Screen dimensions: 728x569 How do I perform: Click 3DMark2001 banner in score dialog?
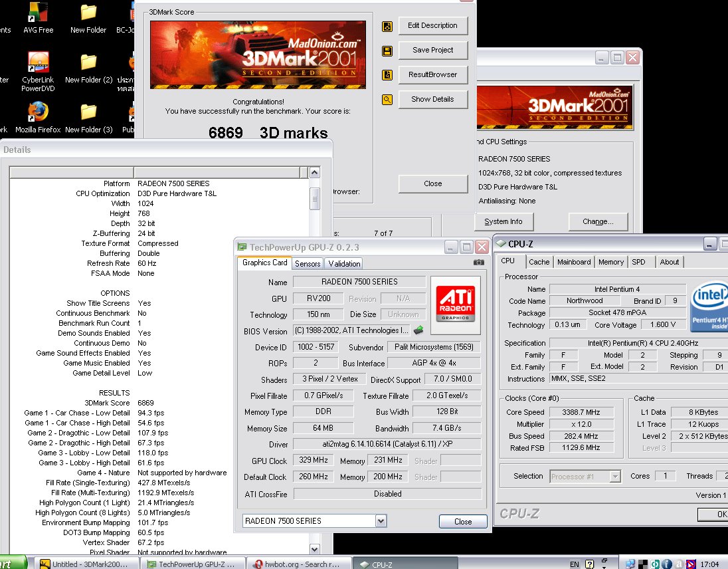[258, 55]
